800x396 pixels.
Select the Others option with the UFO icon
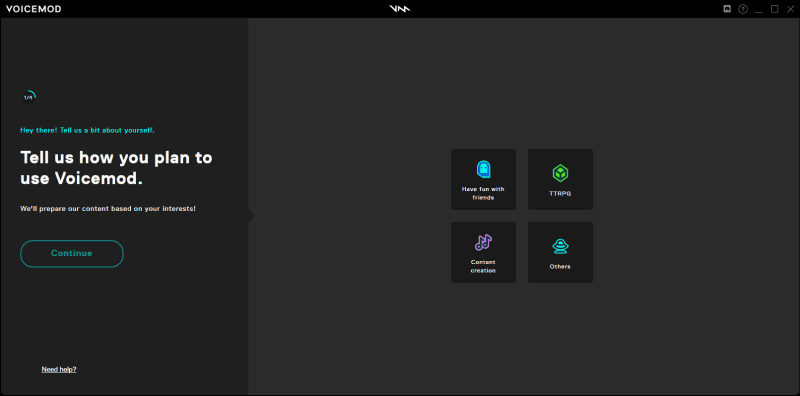coord(560,252)
